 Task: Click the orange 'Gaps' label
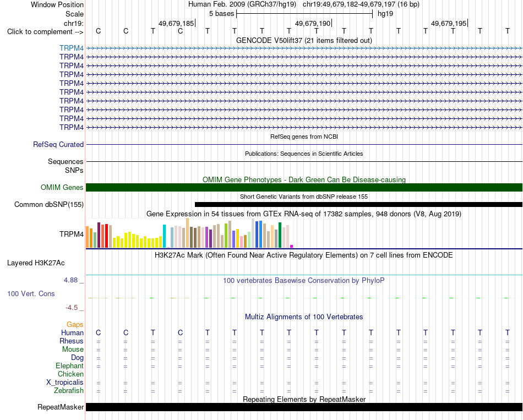click(75, 324)
